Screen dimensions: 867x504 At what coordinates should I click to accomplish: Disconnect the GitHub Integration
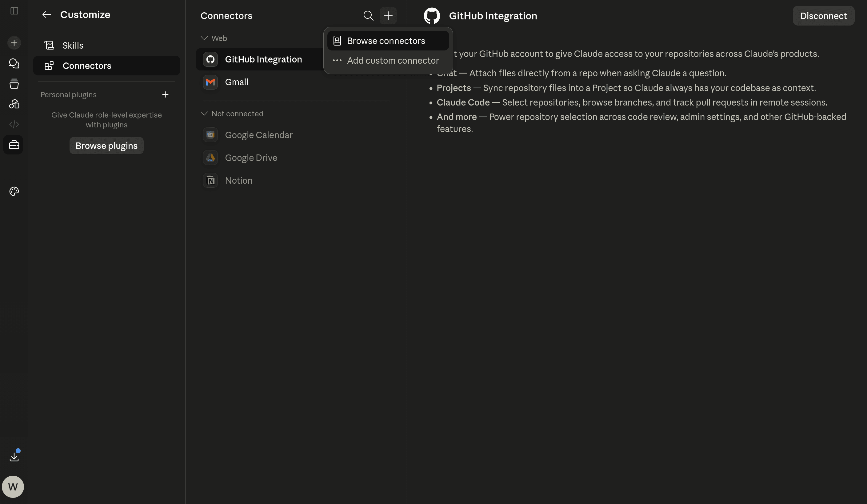coord(823,16)
